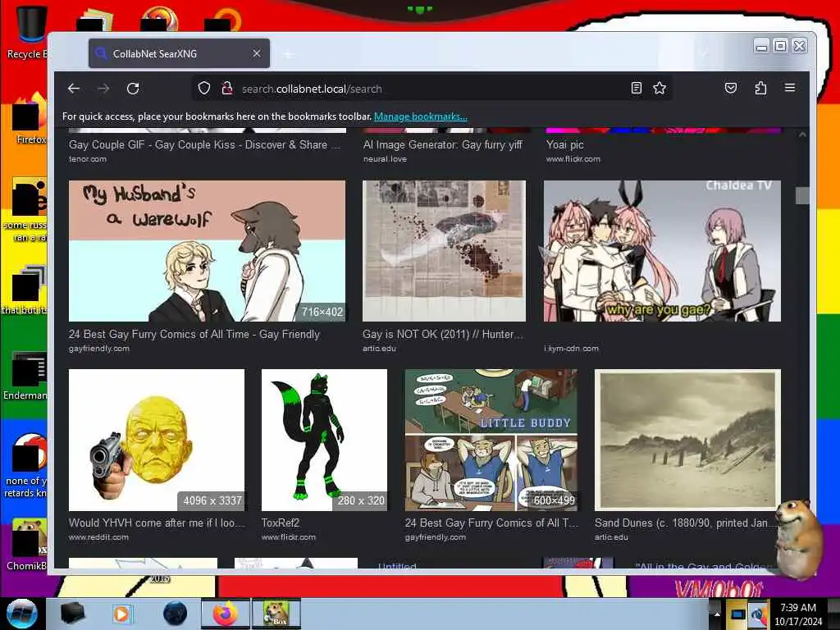840x630 pixels.
Task: Go back to the previous page
Action: click(74, 89)
